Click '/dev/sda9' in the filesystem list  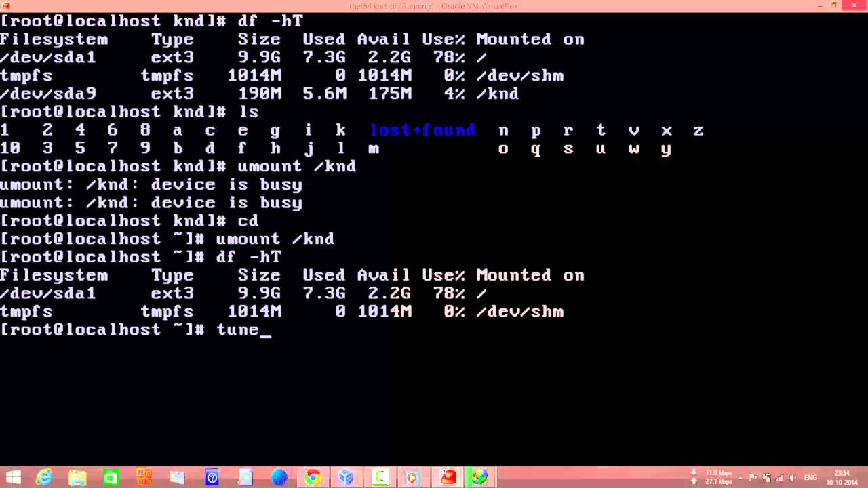(48, 94)
